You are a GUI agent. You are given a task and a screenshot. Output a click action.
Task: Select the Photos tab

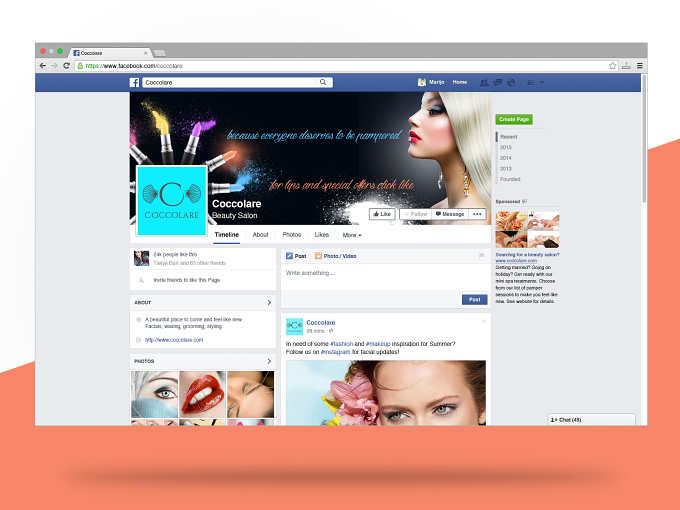[291, 235]
